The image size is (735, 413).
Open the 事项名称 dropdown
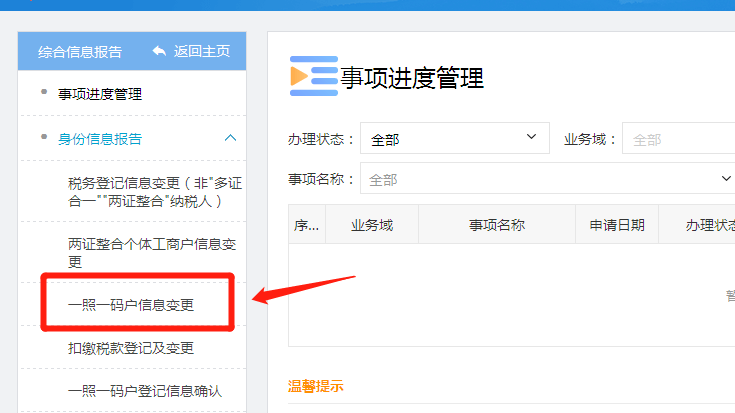(x=548, y=179)
